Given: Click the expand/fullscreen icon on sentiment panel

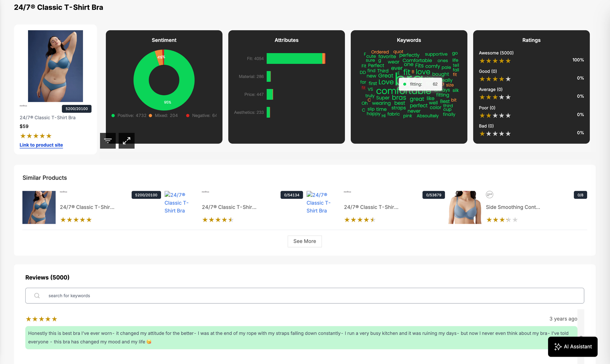Looking at the screenshot, I should tap(126, 140).
